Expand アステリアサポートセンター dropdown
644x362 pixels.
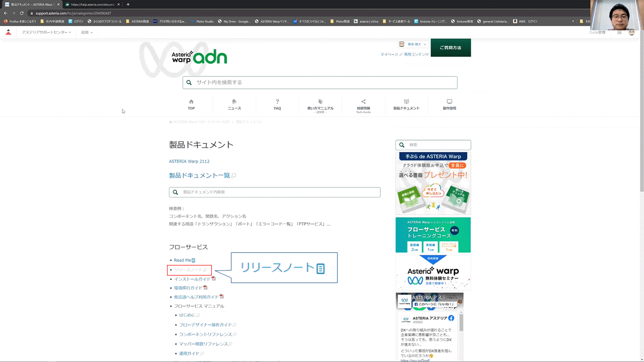click(46, 32)
